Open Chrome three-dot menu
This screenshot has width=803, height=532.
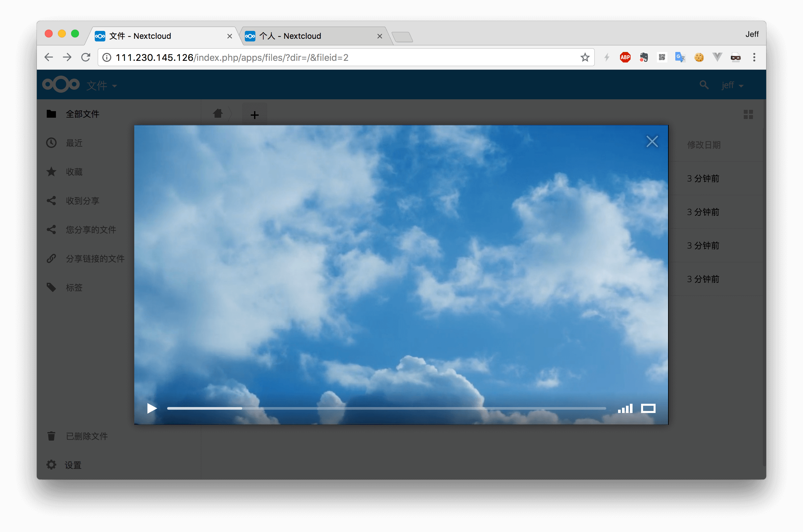tap(754, 57)
